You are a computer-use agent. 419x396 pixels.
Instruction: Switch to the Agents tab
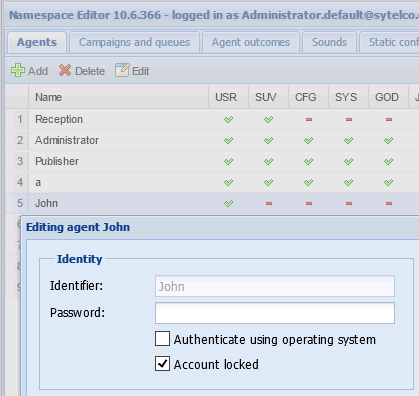37,42
